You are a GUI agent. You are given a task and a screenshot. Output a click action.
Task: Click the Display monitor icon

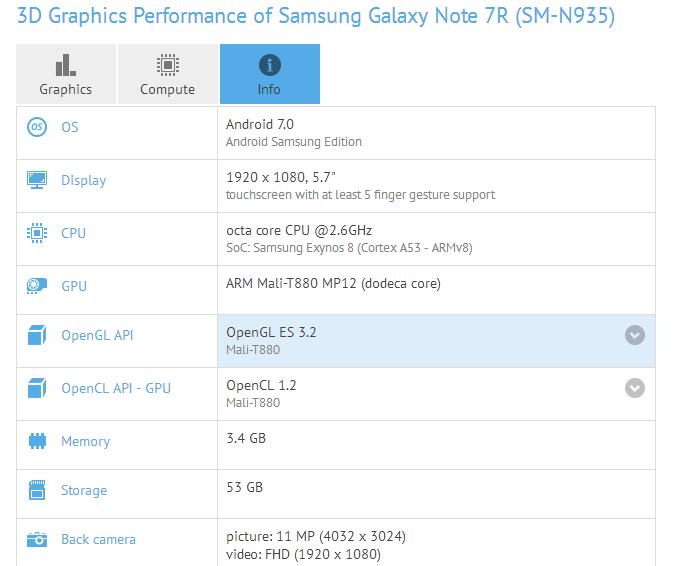point(37,180)
